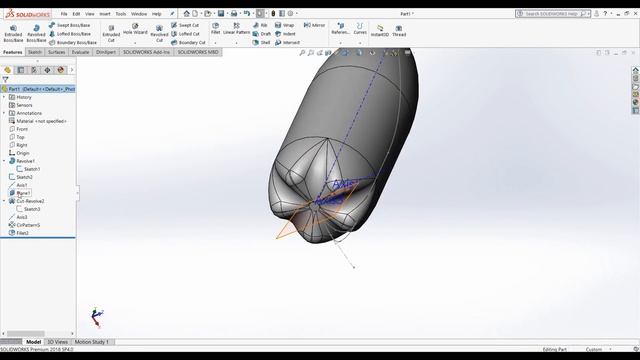The height and width of the screenshot is (360, 640).
Task: Select the Extruded Boss/Base tool
Action: 13,33
